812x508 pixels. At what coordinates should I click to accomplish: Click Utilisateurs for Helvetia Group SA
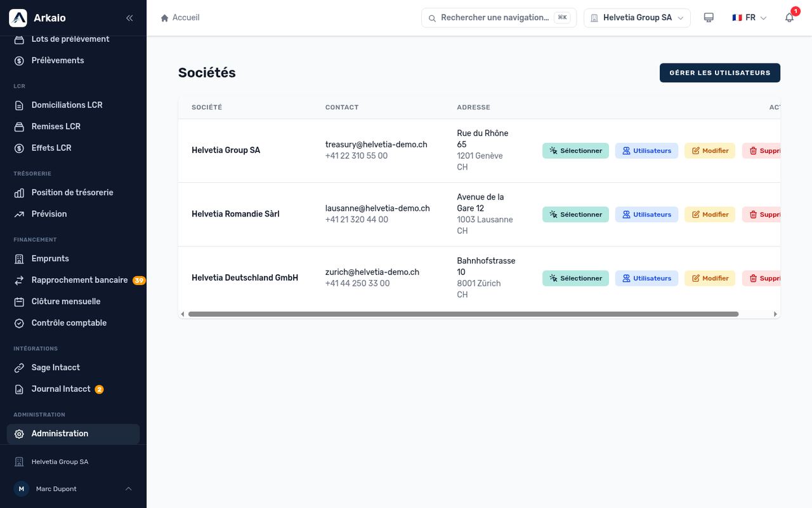646,150
